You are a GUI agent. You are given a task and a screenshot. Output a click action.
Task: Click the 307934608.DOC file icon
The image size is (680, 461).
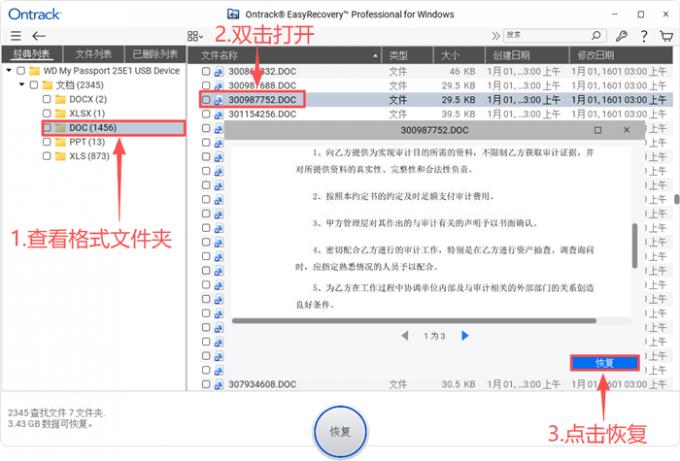(219, 384)
